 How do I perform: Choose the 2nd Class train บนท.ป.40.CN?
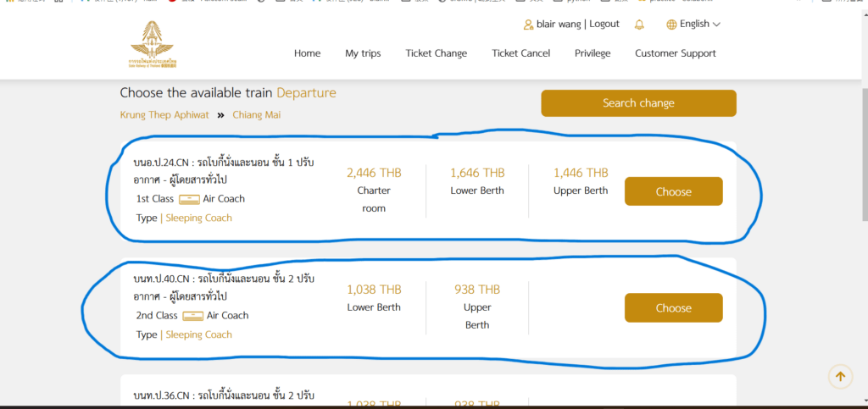673,308
